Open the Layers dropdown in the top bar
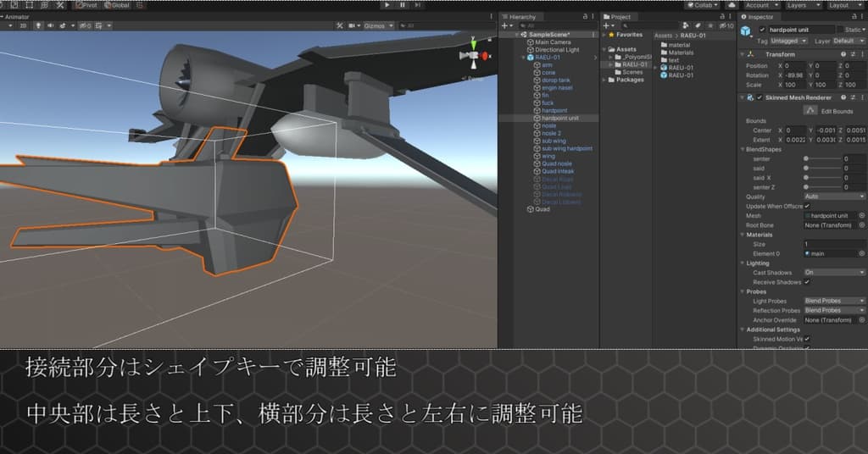Viewport: 868px width, 454px height. coord(800,4)
